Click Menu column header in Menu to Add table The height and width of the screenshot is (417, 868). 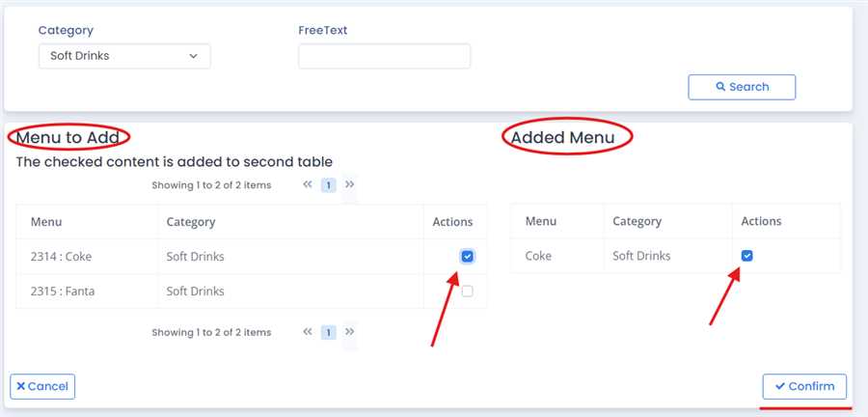[x=46, y=222]
